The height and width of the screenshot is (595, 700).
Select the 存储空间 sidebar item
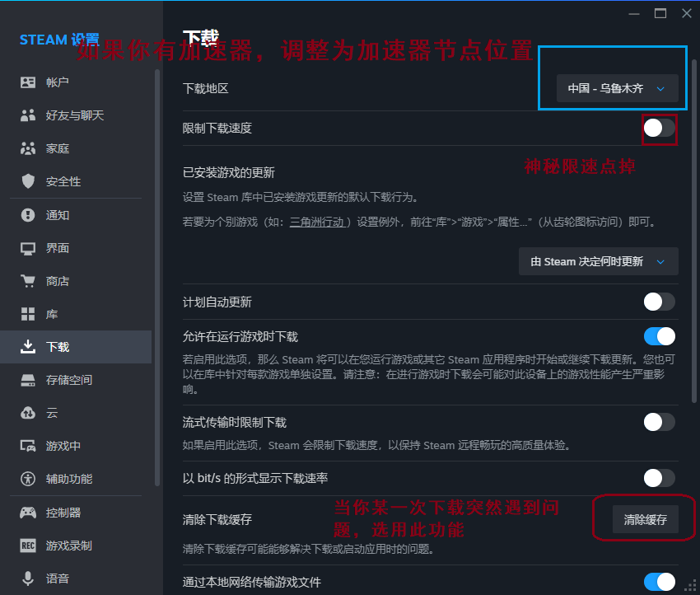(x=76, y=380)
